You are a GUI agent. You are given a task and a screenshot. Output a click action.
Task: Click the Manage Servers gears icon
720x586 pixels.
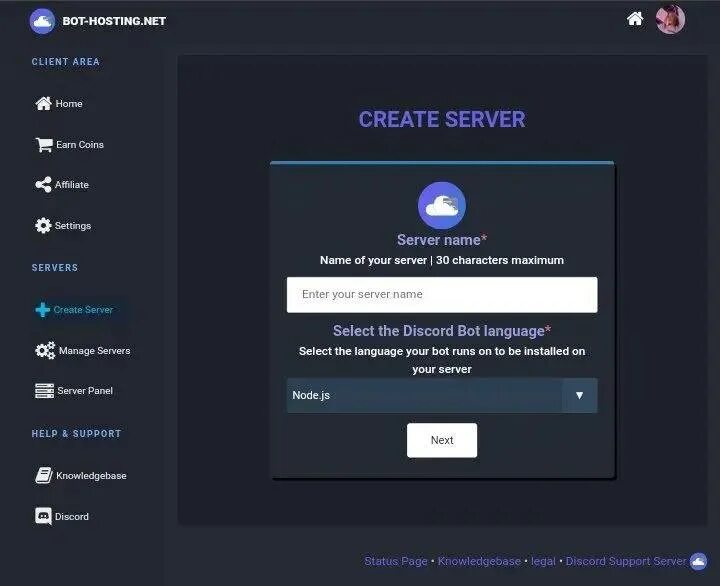[45, 351]
